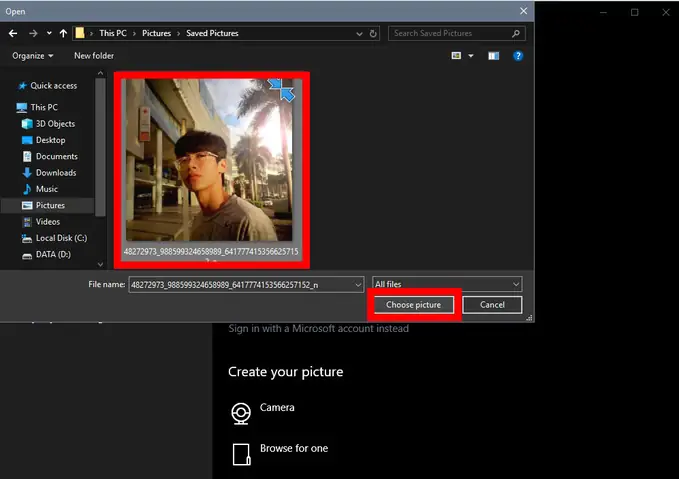
Task: Click the Local Disk (C:) drive icon
Action: (x=27, y=238)
